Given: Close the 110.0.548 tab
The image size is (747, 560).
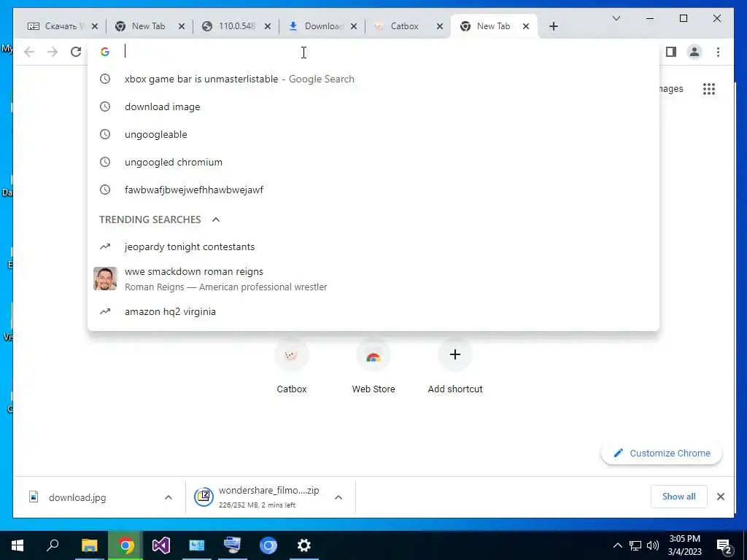Looking at the screenshot, I should pos(268,26).
